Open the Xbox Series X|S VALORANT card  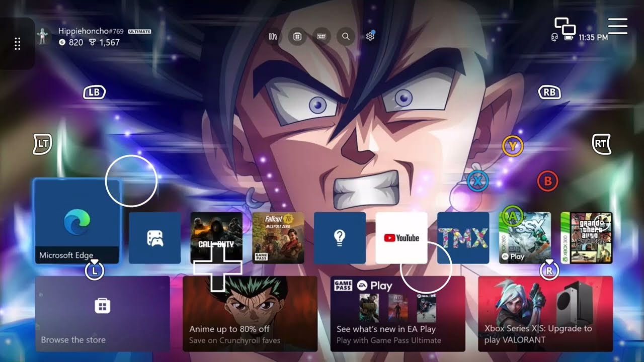(545, 314)
